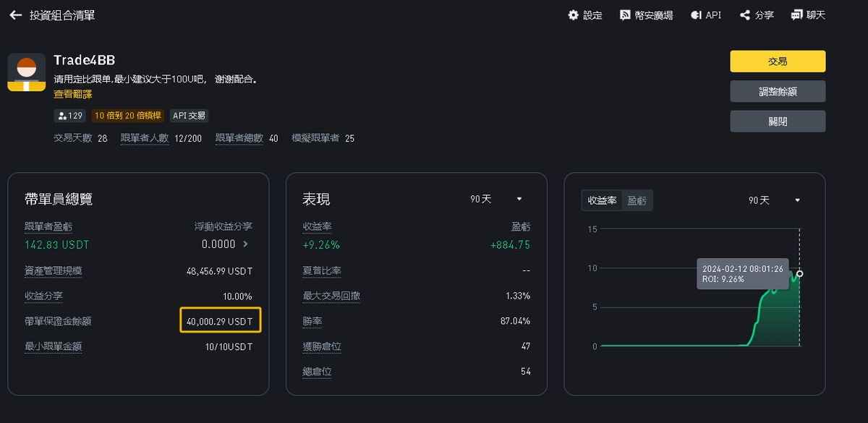Click 模擬跟單者 label

tap(315, 138)
